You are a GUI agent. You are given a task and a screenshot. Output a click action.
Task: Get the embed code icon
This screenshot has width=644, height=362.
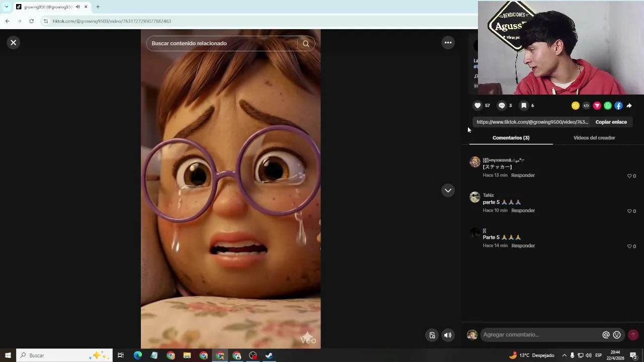pyautogui.click(x=586, y=106)
